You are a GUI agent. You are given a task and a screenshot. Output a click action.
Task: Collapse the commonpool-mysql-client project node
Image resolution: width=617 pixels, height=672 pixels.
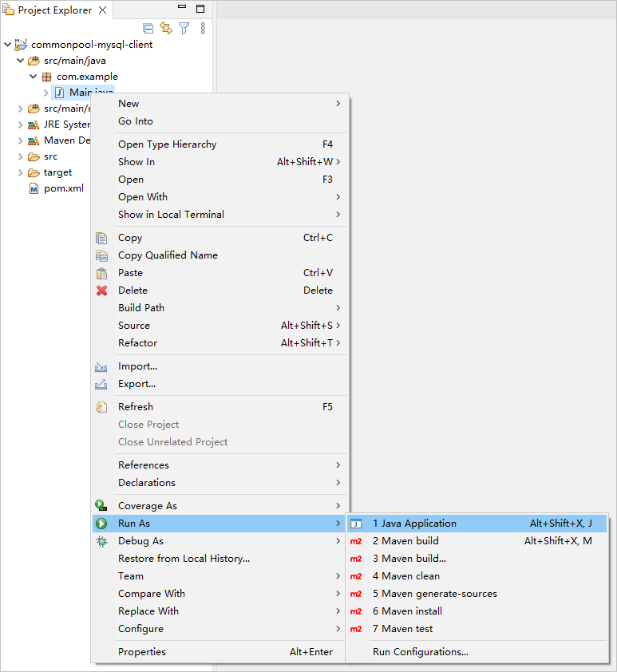[x=7, y=45]
